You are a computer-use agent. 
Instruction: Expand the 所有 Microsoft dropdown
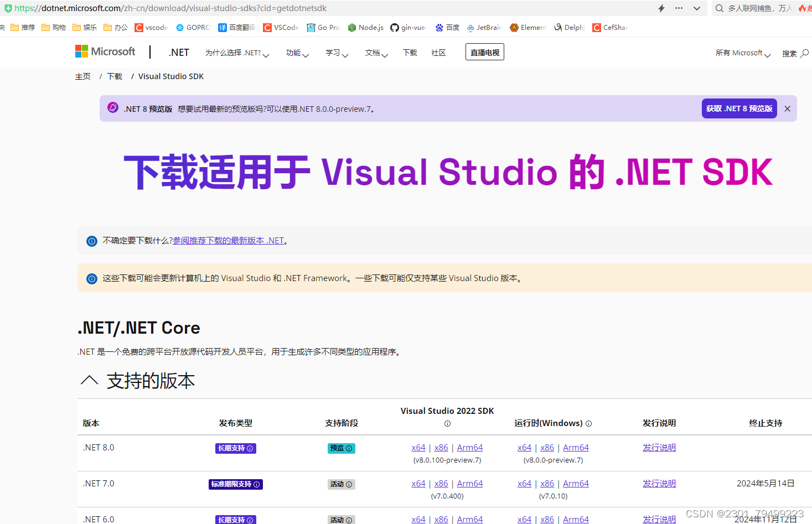pos(743,53)
